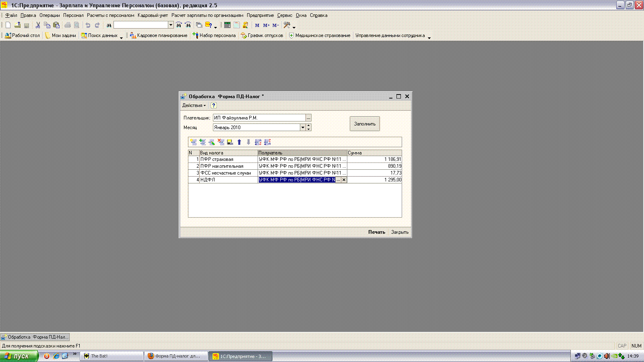Click the Add row icon in table toolbar

point(194,142)
